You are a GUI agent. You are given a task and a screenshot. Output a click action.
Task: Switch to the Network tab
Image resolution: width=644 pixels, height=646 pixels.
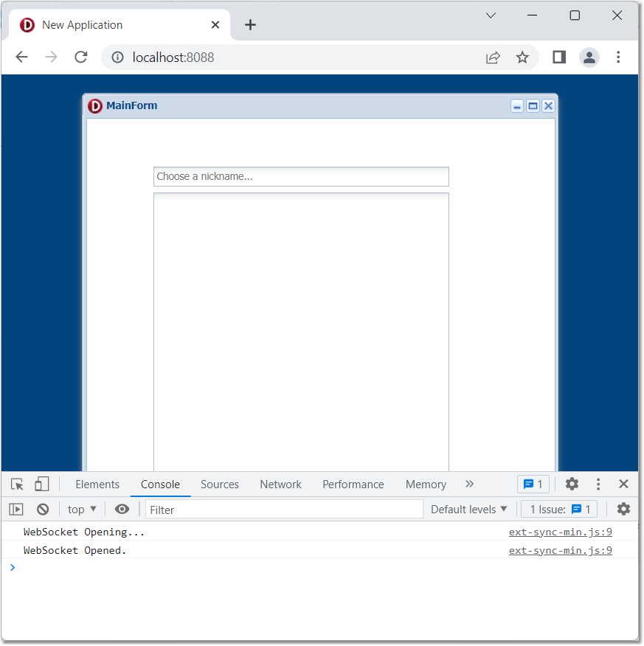click(280, 484)
